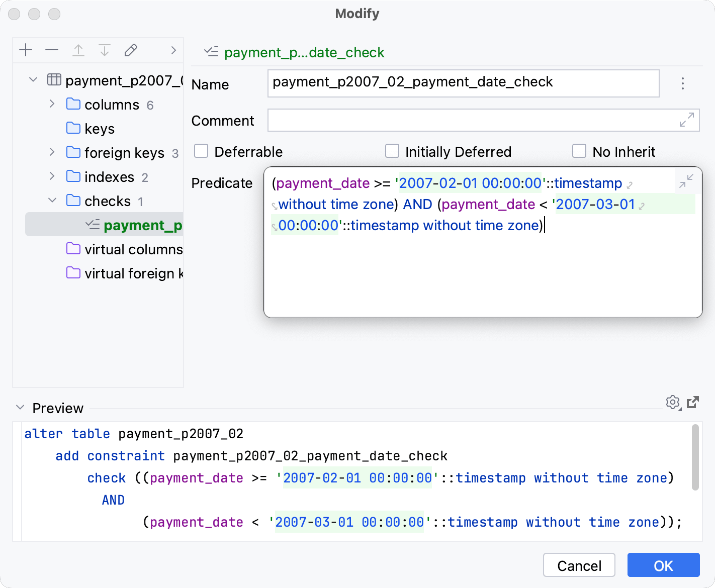The width and height of the screenshot is (715, 588).
Task: Click the Cancel button
Action: (579, 565)
